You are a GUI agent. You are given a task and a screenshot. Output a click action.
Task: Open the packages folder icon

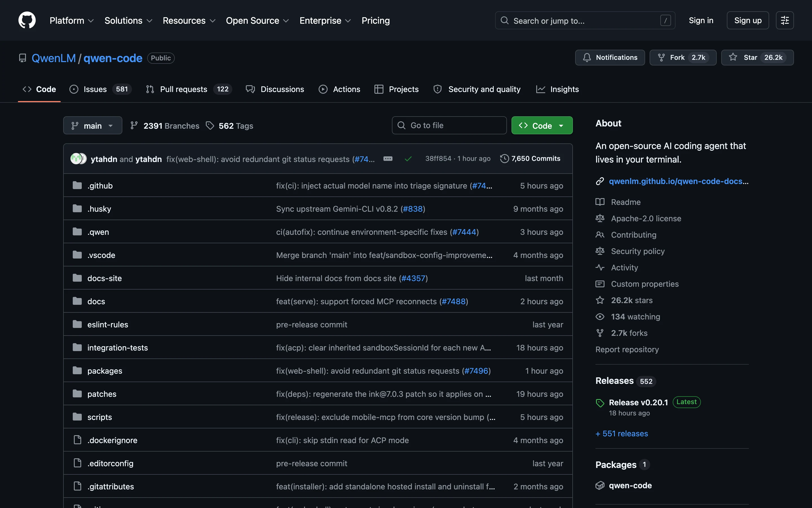point(77,371)
